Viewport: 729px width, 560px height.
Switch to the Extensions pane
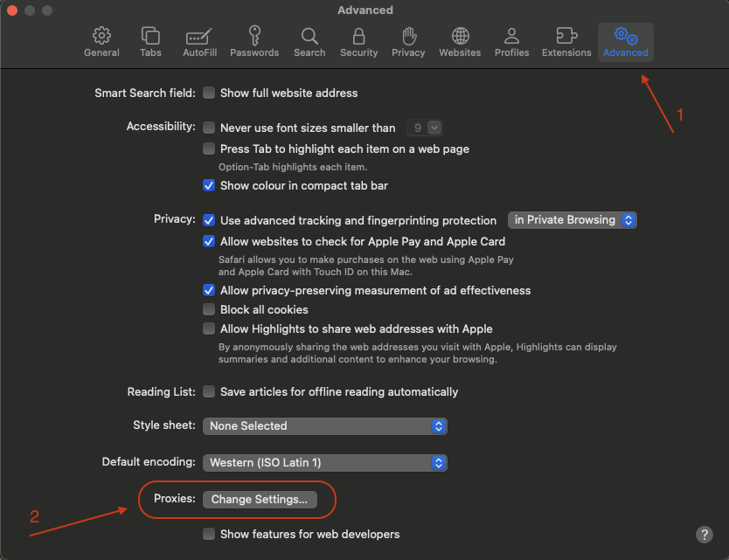(x=566, y=42)
